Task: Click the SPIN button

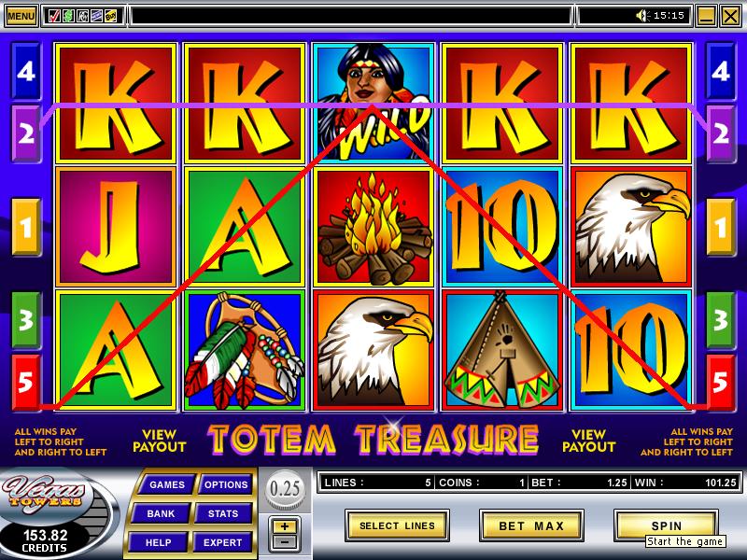Action: point(666,525)
